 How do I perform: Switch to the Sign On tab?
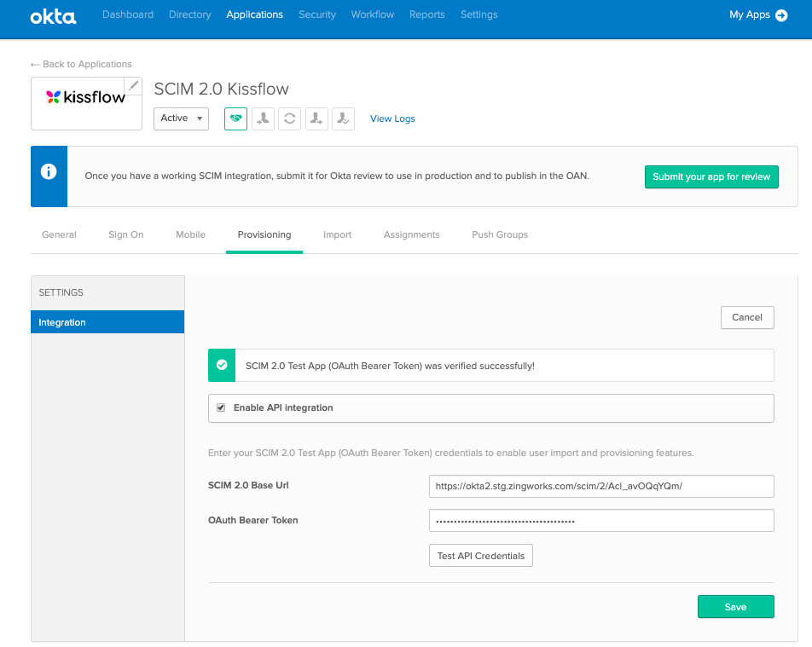(x=126, y=234)
